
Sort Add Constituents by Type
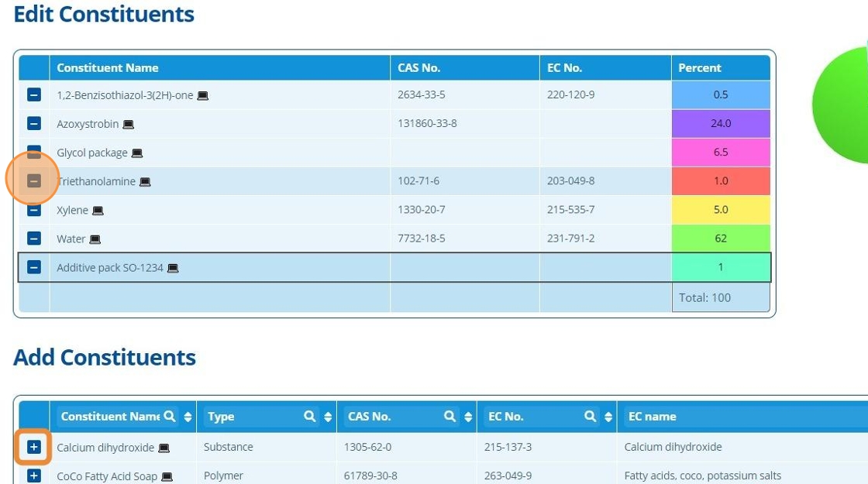(x=328, y=417)
